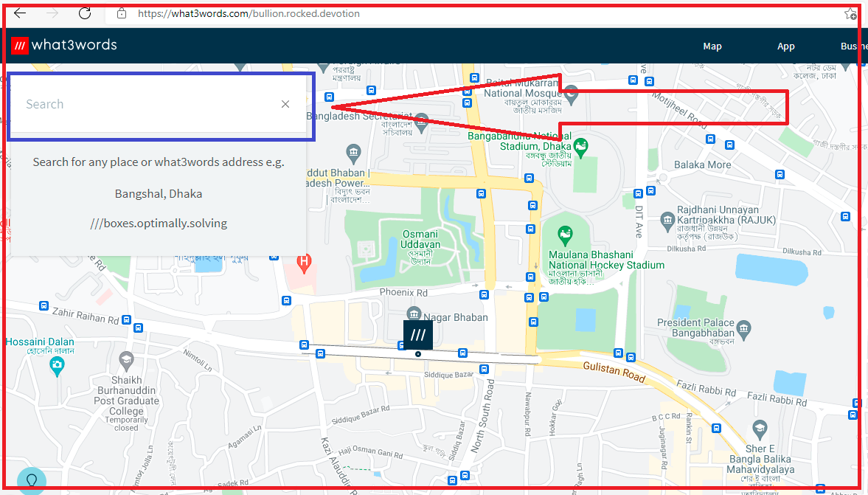Click Baitul Mukarram National Mosque pin
This screenshot has height=495, width=868.
571,94
